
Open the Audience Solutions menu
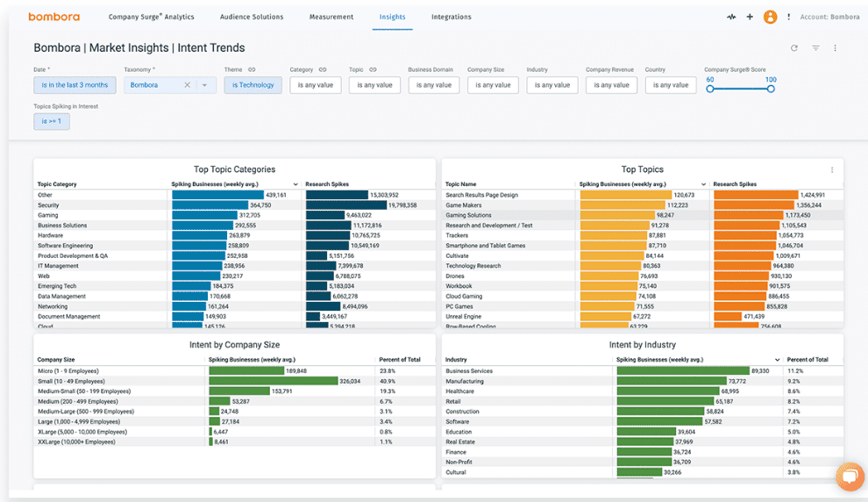pyautogui.click(x=252, y=18)
